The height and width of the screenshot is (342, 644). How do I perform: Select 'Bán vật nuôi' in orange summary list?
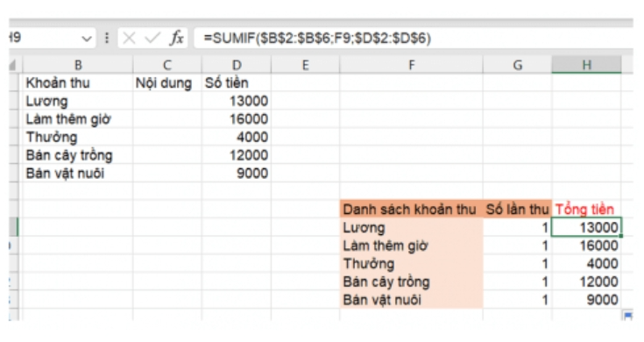pos(411,300)
